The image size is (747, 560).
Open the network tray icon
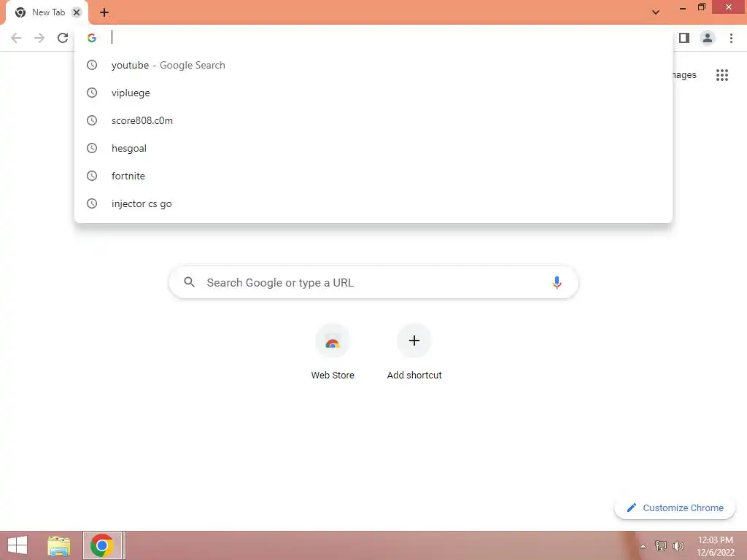point(661,545)
